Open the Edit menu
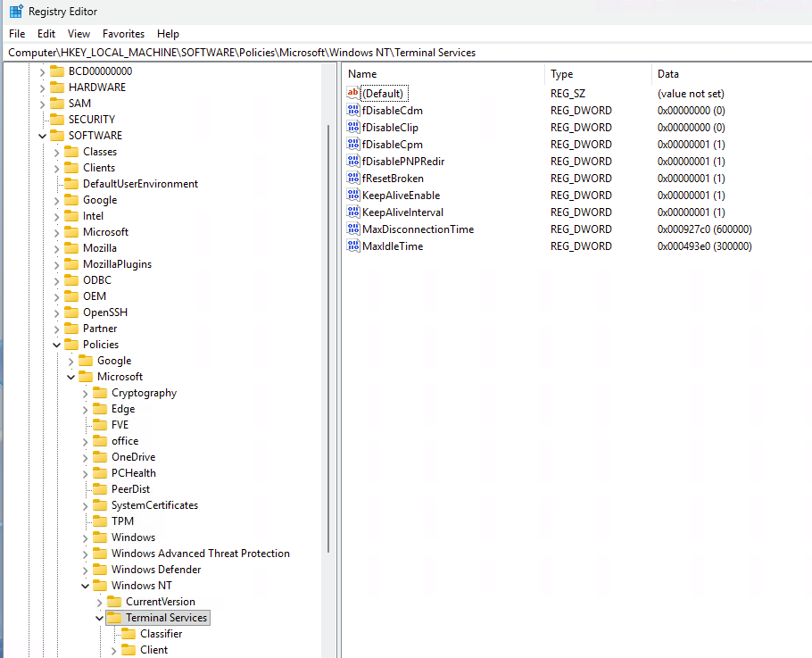 pyautogui.click(x=46, y=34)
